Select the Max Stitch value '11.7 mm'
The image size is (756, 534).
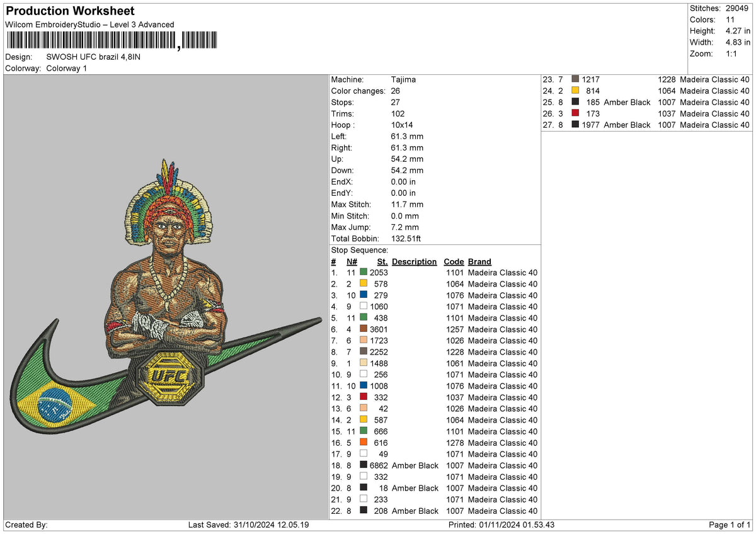coord(407,204)
